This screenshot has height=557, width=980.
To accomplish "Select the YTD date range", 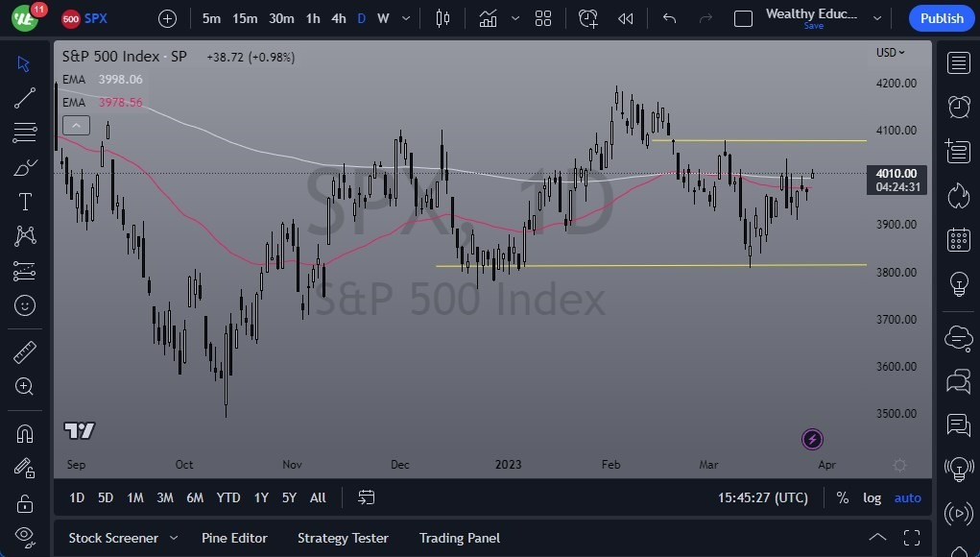I will (227, 497).
